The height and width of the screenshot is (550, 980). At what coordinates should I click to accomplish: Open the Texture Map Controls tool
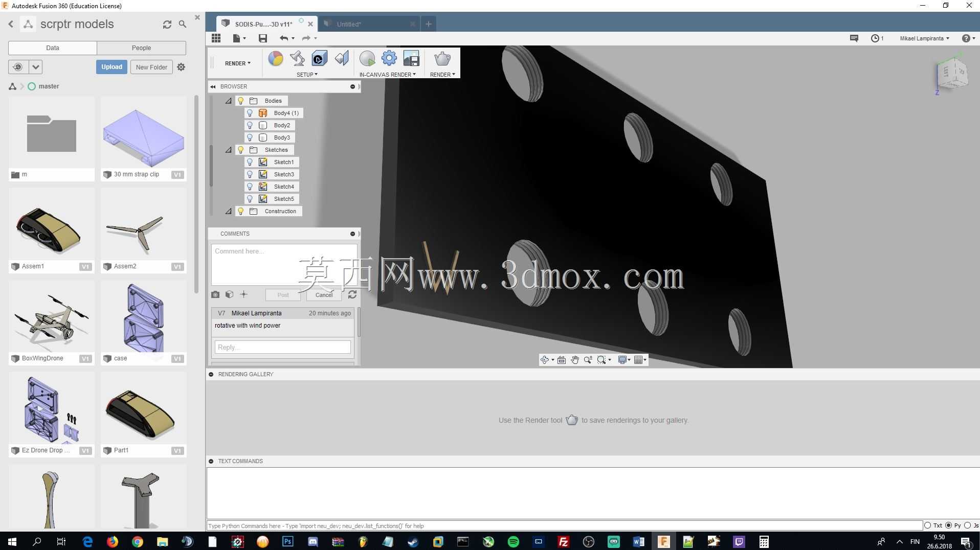(x=342, y=59)
